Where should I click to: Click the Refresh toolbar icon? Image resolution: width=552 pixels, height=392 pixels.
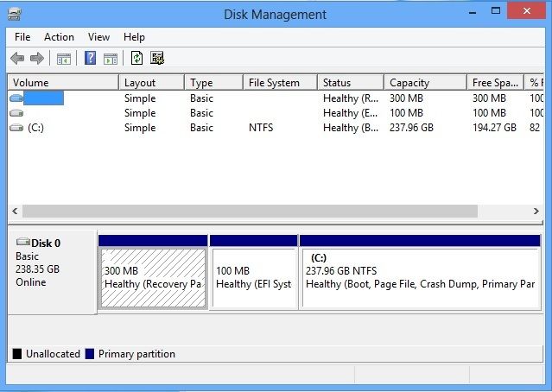[136, 59]
